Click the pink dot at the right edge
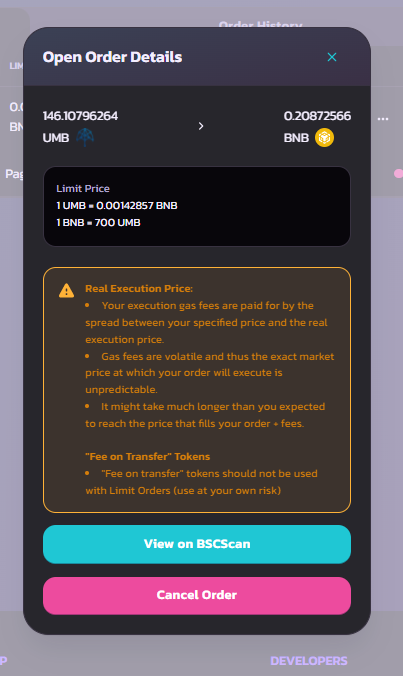 click(x=398, y=173)
